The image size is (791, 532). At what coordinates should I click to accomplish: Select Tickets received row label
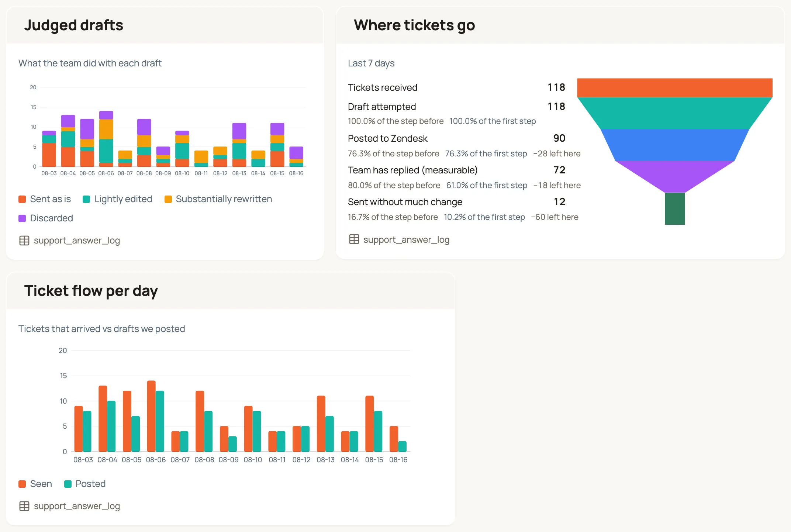383,88
